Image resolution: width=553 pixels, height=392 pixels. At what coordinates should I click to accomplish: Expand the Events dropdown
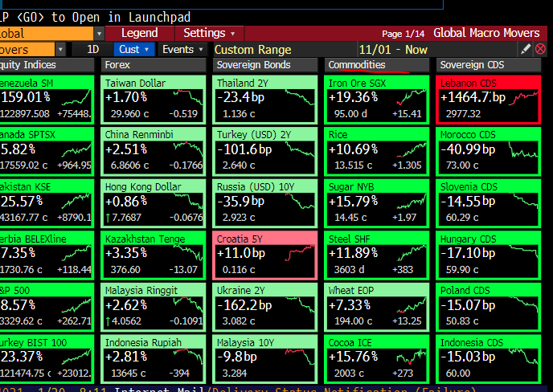182,49
